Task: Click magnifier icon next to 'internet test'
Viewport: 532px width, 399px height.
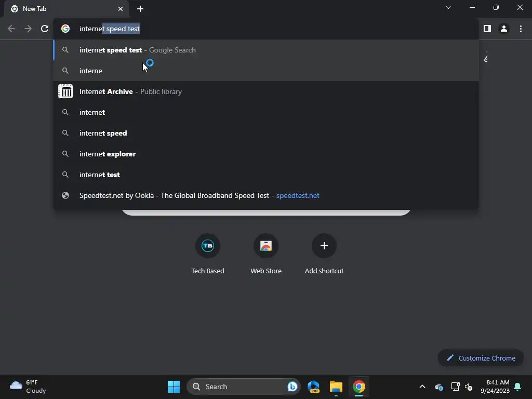Action: click(65, 175)
